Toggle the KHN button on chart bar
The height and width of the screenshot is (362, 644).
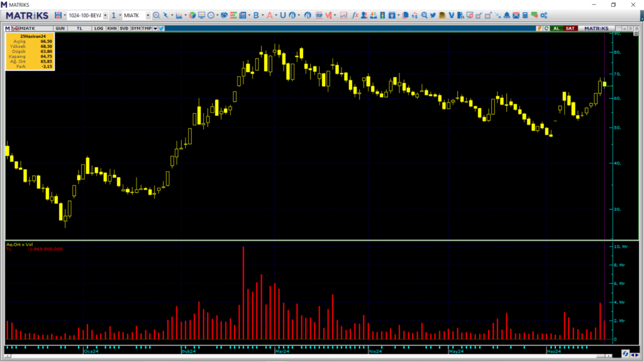(x=112, y=28)
